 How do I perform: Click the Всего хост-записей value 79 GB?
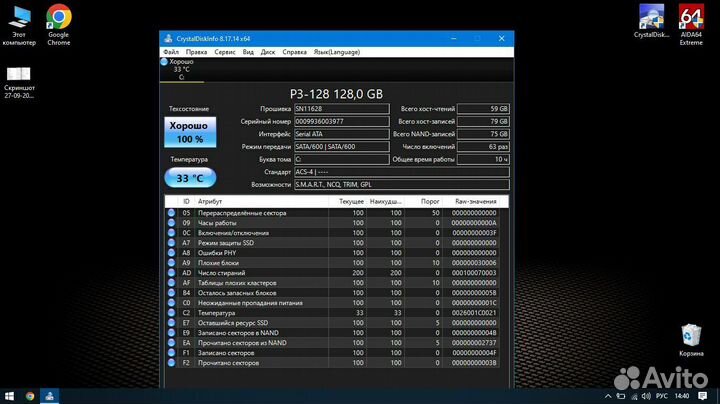[x=483, y=121]
